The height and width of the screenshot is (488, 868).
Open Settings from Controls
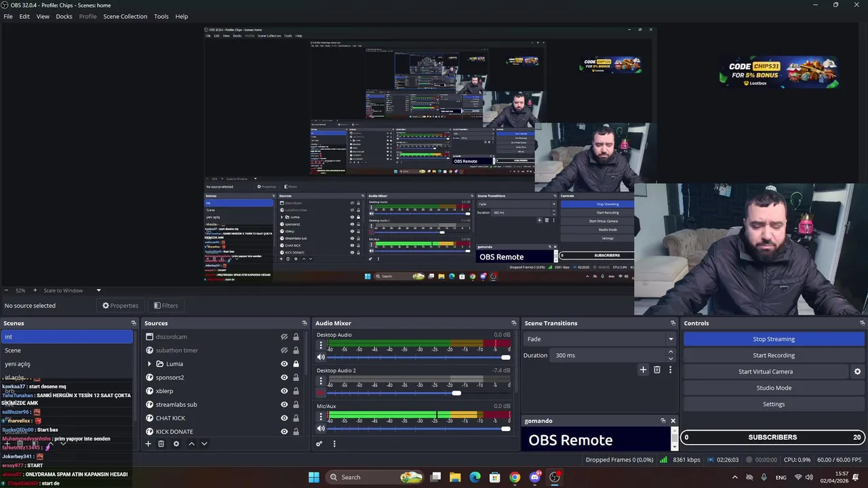[x=774, y=404]
